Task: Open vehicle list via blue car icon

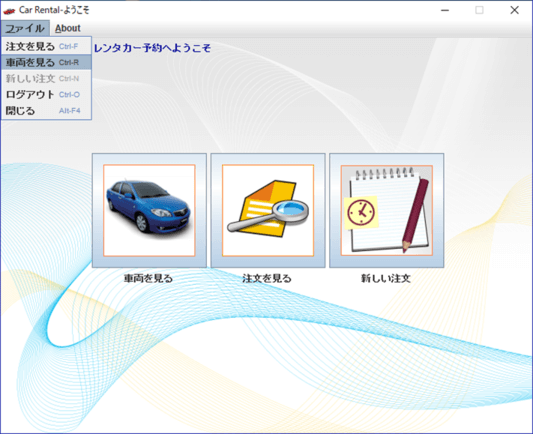Action: [149, 210]
